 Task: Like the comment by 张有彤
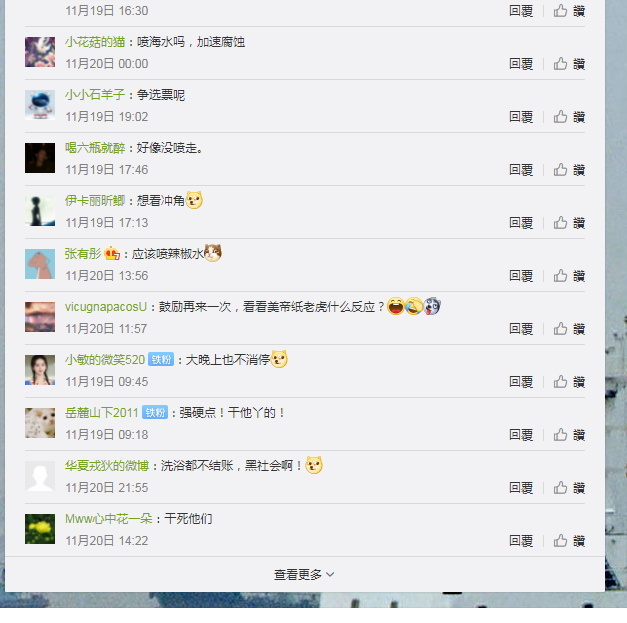pyautogui.click(x=569, y=276)
